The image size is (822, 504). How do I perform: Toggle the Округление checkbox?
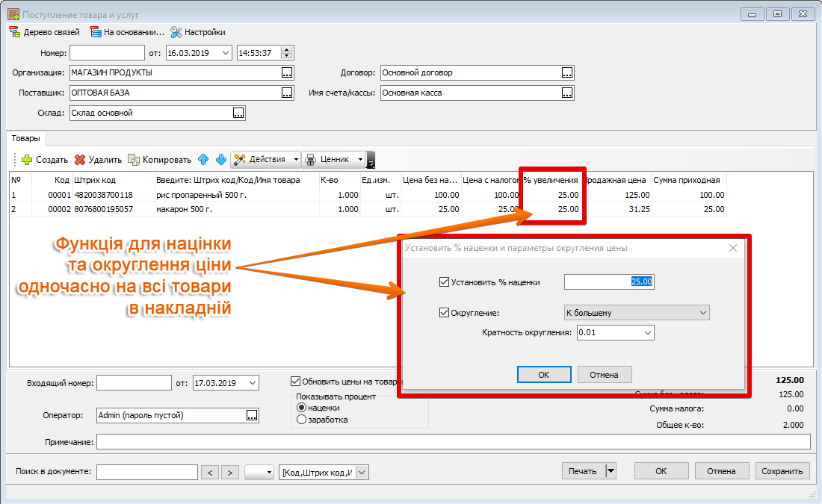tap(444, 313)
